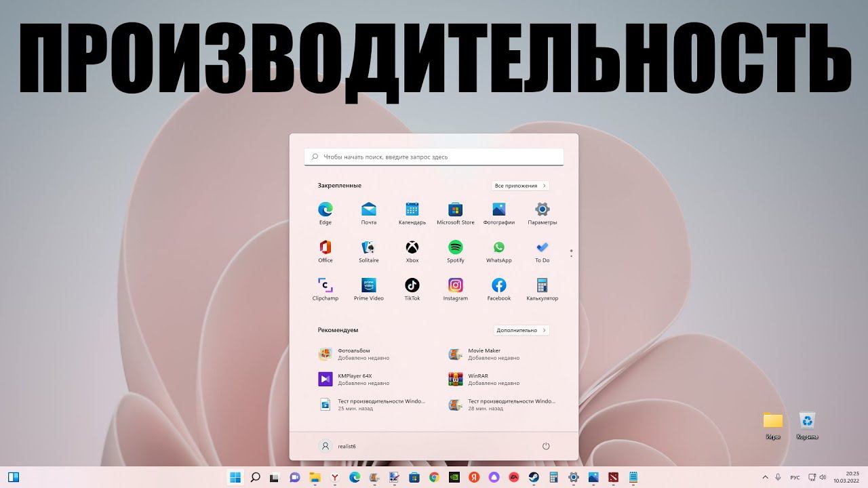
Task: Open NVIDIA app on the taskbar
Action: [454, 477]
